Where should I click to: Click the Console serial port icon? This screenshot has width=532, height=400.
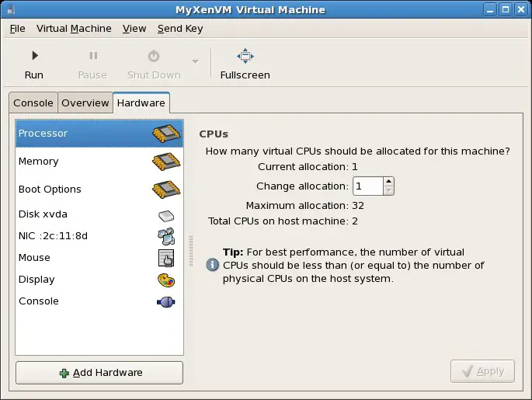166,301
